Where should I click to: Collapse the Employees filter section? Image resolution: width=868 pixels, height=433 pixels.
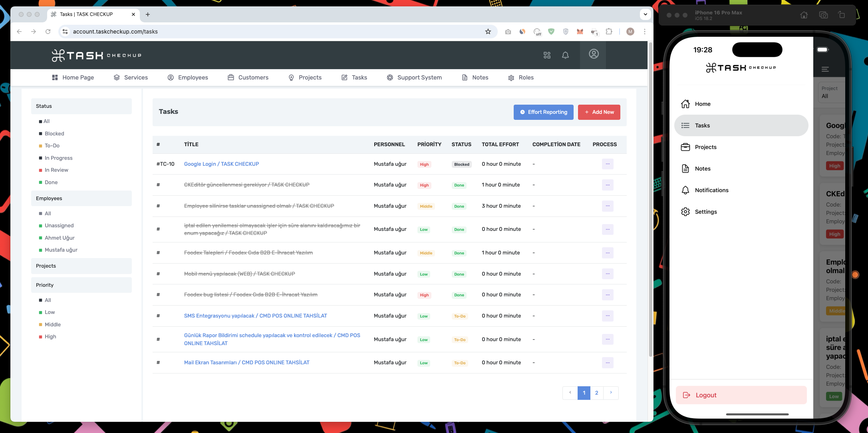point(81,199)
